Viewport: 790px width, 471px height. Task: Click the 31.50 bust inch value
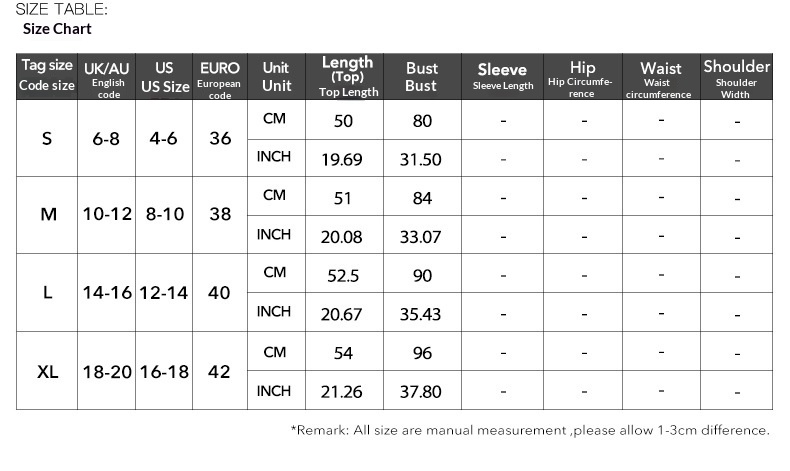click(421, 160)
